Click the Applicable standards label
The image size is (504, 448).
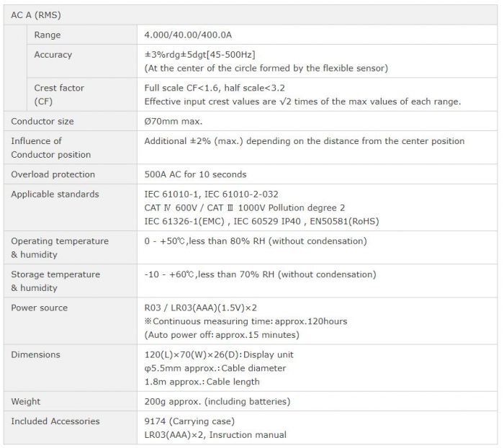(x=55, y=194)
